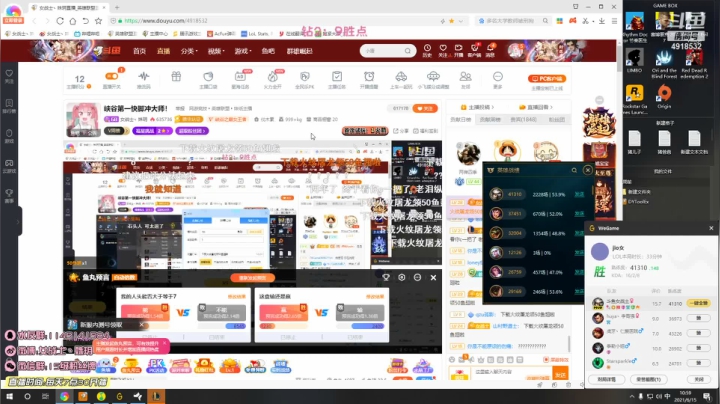
Task: Click the trophy icon in left sidebar
Action: tap(9, 196)
